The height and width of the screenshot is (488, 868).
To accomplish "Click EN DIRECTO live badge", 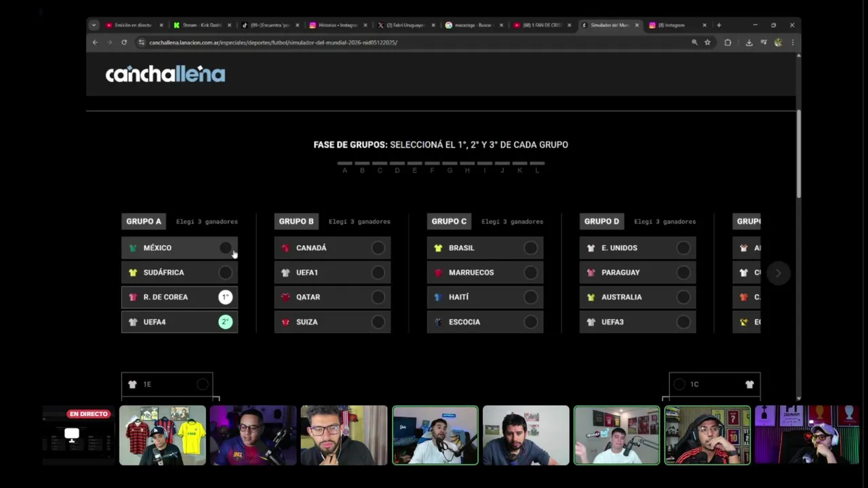I will point(89,414).
